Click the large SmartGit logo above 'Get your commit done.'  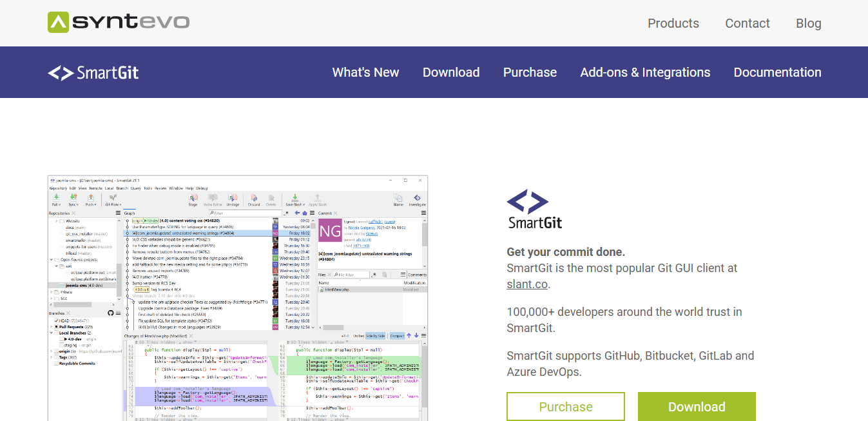point(534,209)
